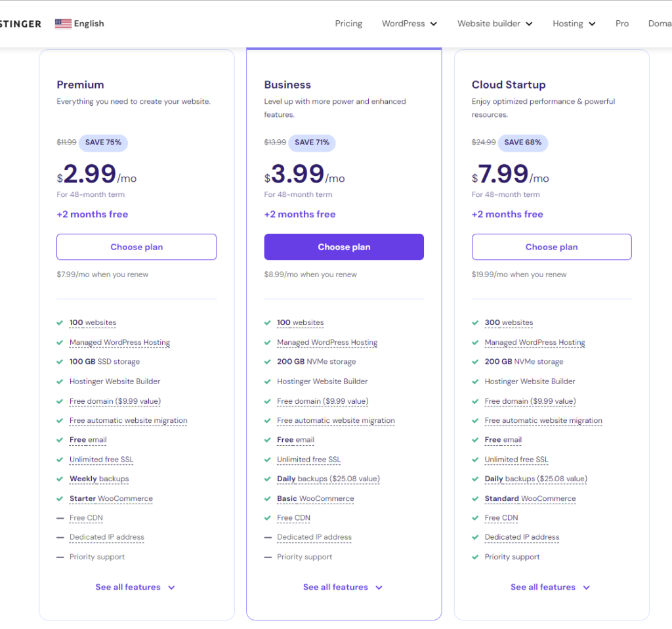This screenshot has height=629, width=672.
Task: Click Free domain feature in Premium plan
Action: click(x=115, y=401)
